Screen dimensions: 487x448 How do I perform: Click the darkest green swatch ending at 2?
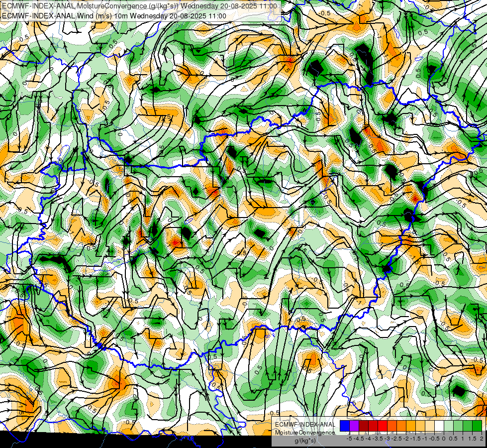point(477,426)
